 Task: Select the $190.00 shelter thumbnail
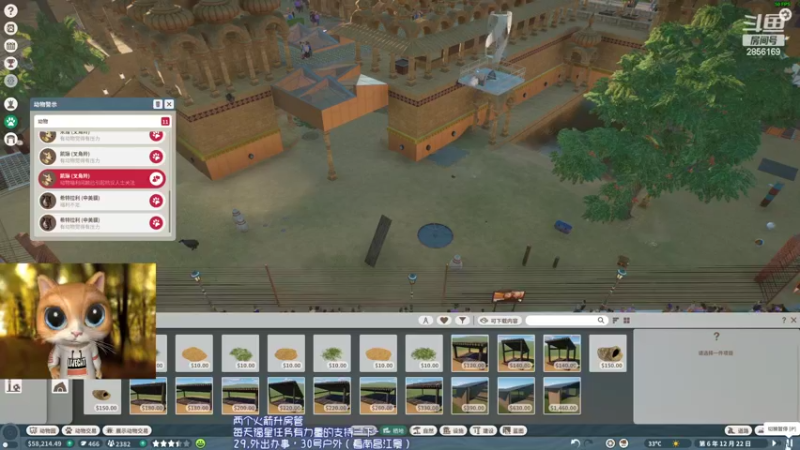(x=148, y=395)
